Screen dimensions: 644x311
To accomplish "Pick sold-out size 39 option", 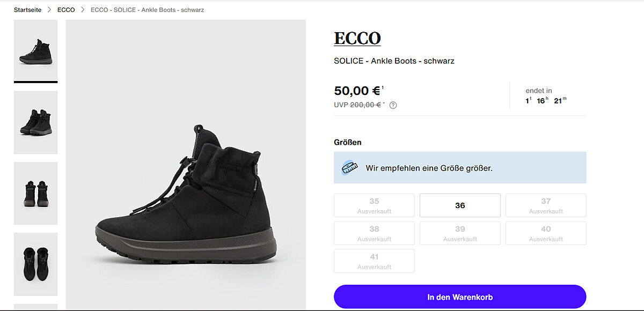I will click(460, 233).
